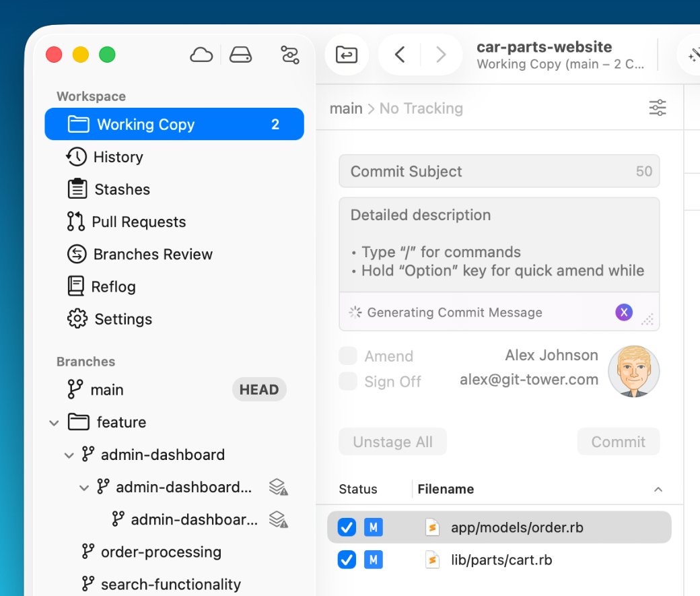Enable the Amend checkbox
The width and height of the screenshot is (700, 596).
(x=348, y=356)
